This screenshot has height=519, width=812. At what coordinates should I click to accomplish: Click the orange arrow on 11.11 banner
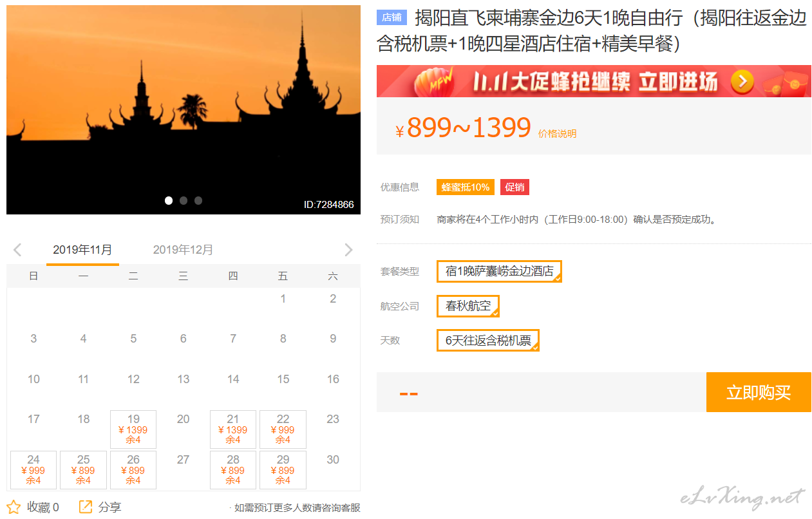click(x=742, y=81)
